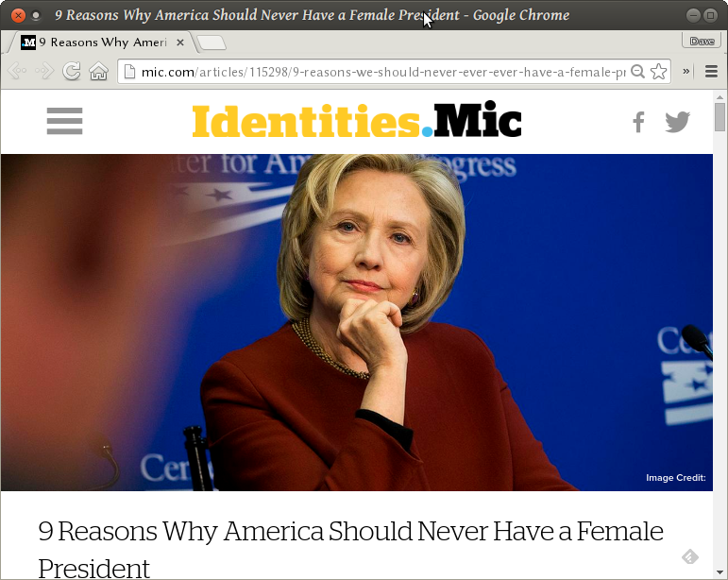Viewport: 728px width, 580px height.
Task: Go forward with the forward arrow
Action: click(44, 72)
